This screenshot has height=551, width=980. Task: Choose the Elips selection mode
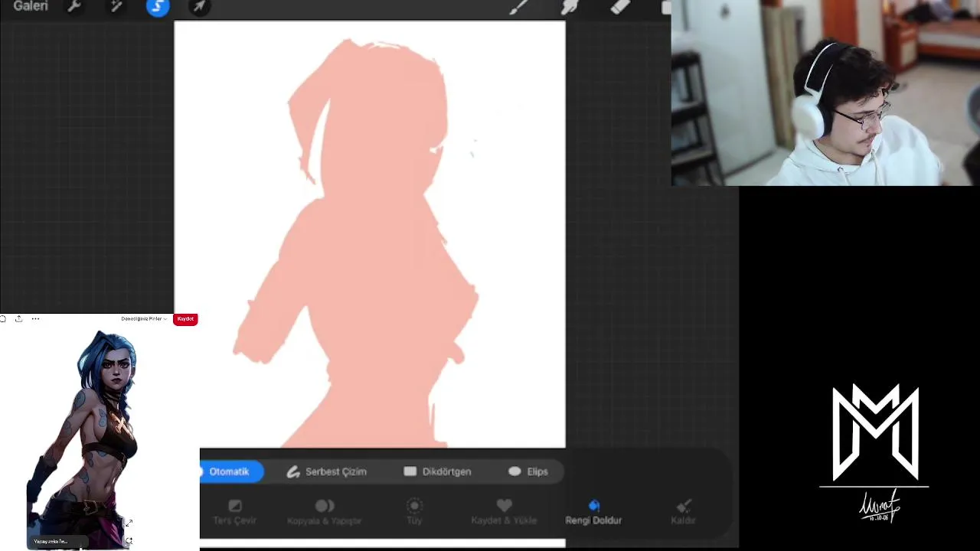coord(528,471)
